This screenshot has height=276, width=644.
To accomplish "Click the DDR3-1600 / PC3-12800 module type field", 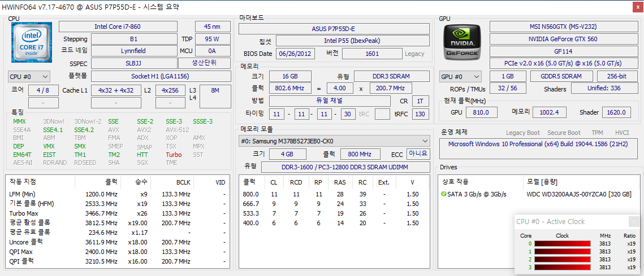I will point(345,167).
